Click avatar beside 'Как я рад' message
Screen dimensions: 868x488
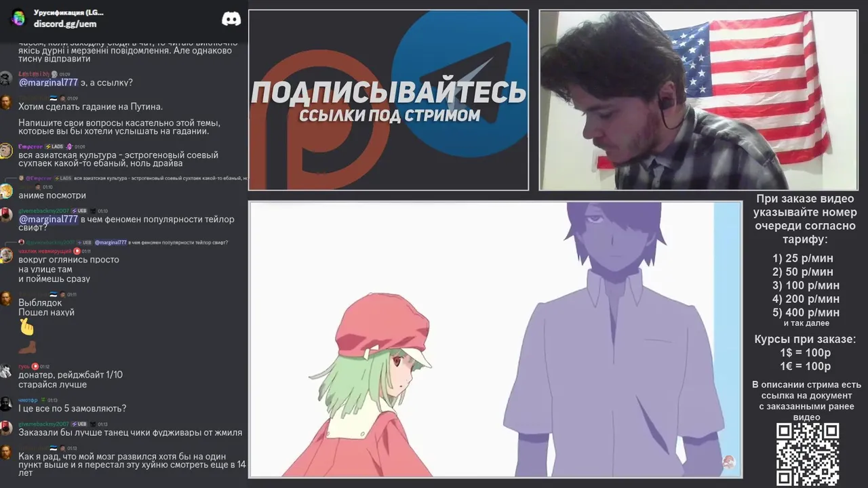(x=6, y=452)
